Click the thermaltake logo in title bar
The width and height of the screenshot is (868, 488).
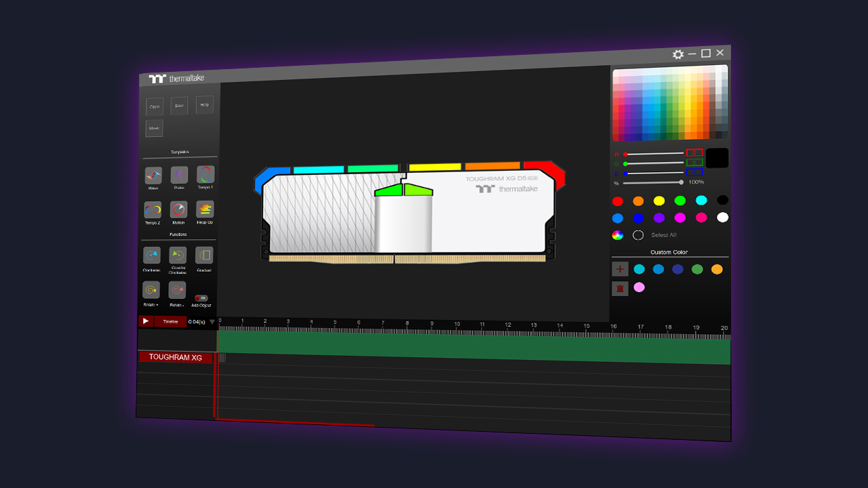tap(176, 78)
